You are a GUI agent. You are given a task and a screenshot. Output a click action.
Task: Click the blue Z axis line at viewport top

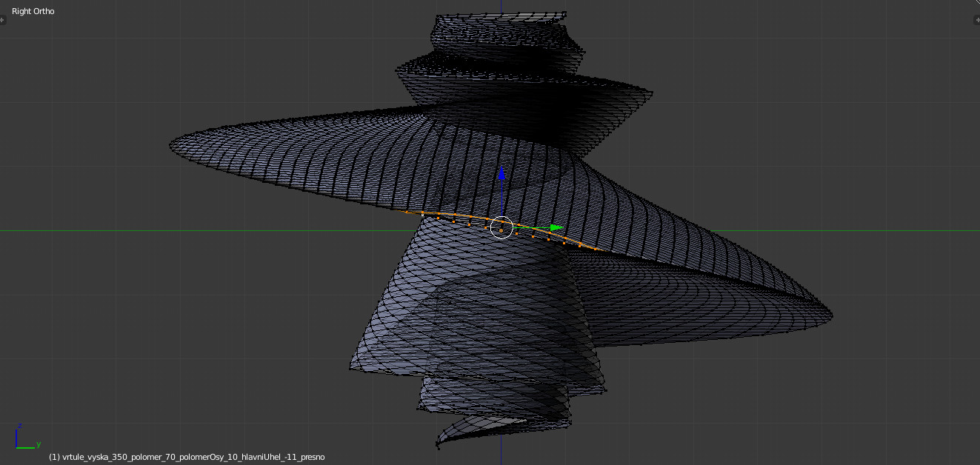[x=501, y=6]
